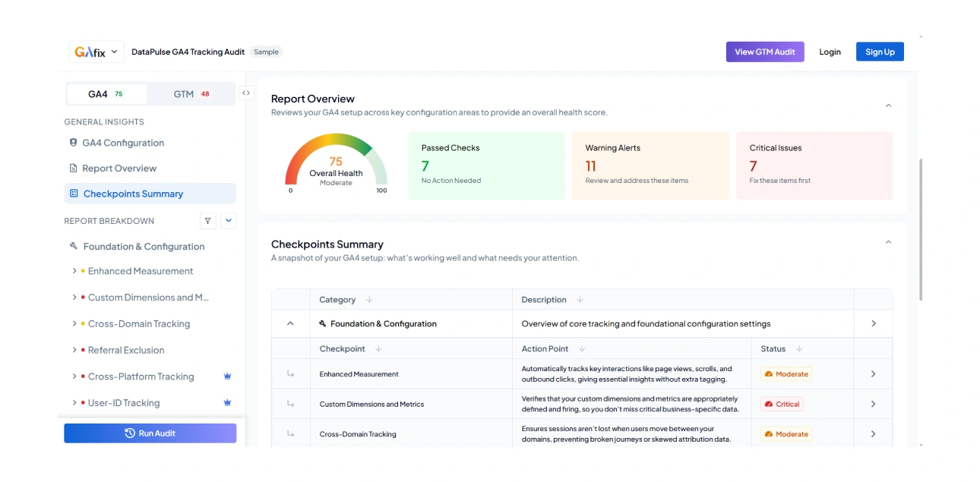Screen dimensions: 980x482
Task: Click DataPulse GA4 Tracking Audit title
Action: click(x=188, y=52)
